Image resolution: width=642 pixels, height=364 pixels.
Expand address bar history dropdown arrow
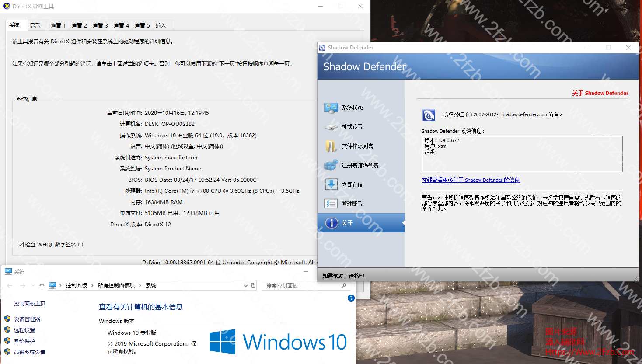(245, 285)
